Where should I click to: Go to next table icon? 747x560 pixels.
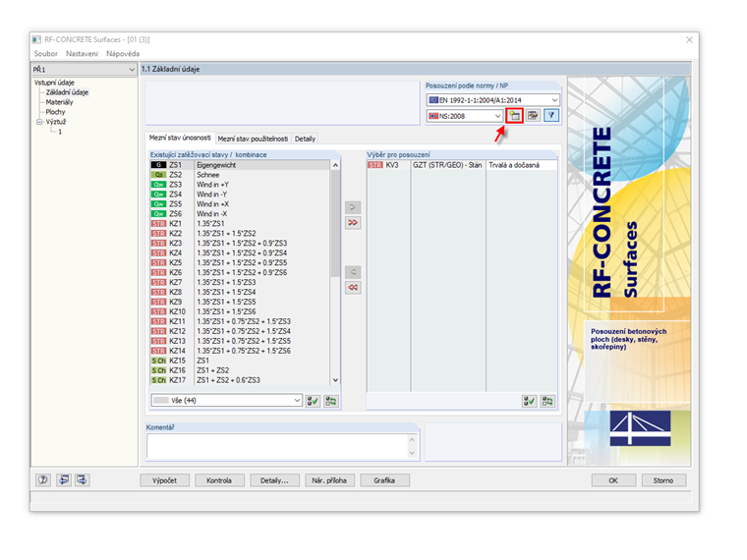pyautogui.click(x=82, y=480)
